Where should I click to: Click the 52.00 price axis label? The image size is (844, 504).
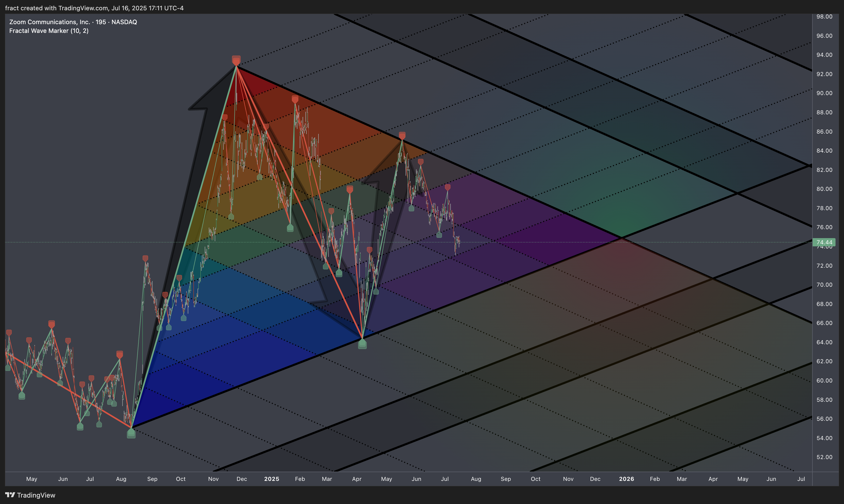pos(824,457)
